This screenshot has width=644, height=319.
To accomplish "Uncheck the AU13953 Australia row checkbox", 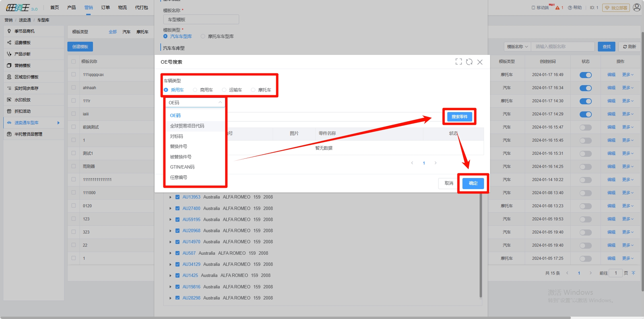I will coord(178,197).
